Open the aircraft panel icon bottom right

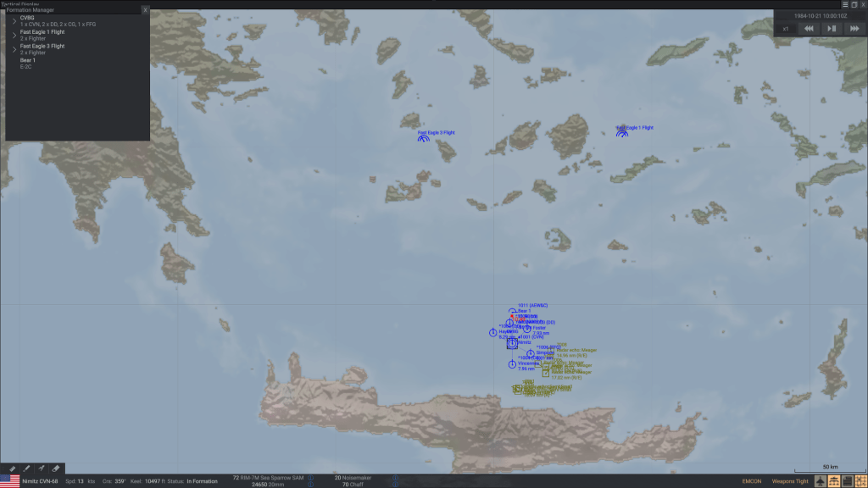821,481
